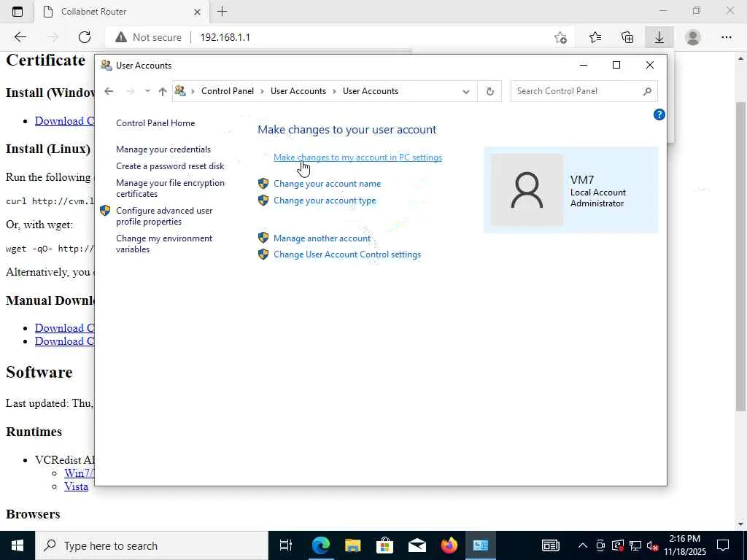Open Change User Account Control settings
The image size is (747, 560).
tap(347, 254)
